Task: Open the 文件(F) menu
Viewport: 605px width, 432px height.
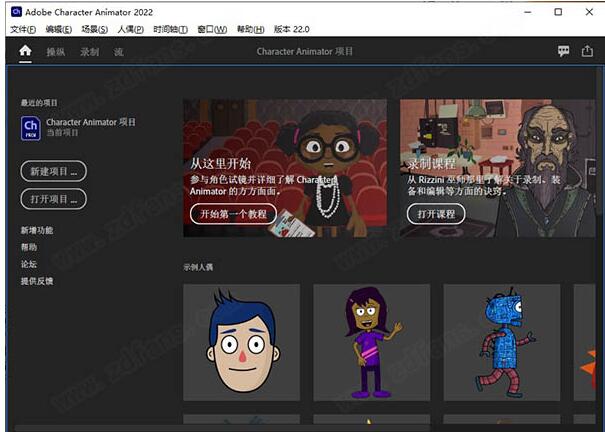Action: pyautogui.click(x=23, y=29)
